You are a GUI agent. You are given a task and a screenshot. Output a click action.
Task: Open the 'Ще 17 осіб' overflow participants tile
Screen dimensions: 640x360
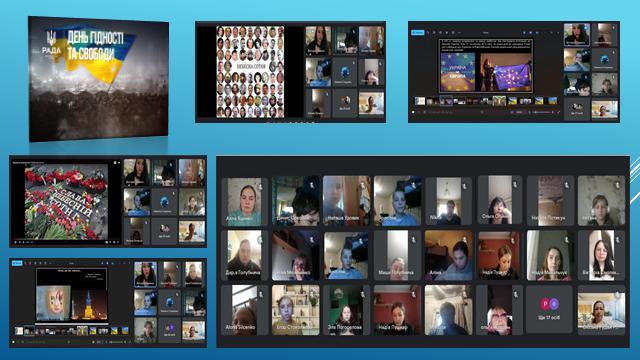point(549,310)
